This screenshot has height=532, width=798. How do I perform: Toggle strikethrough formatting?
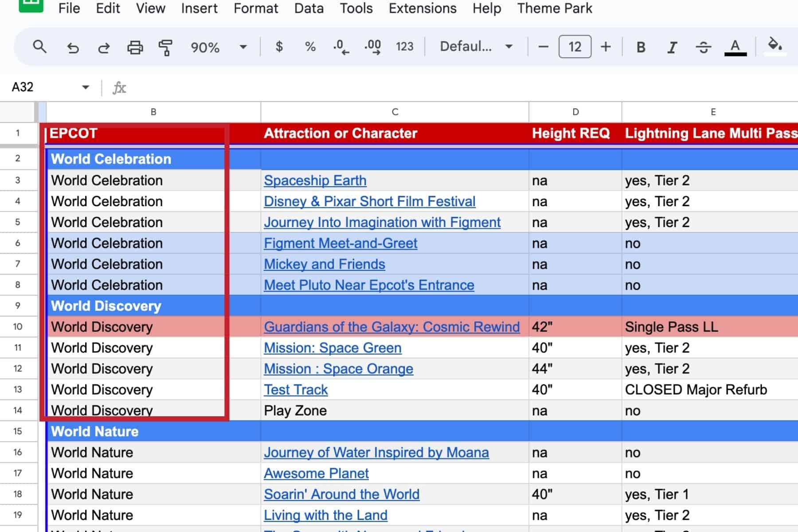pyautogui.click(x=704, y=47)
